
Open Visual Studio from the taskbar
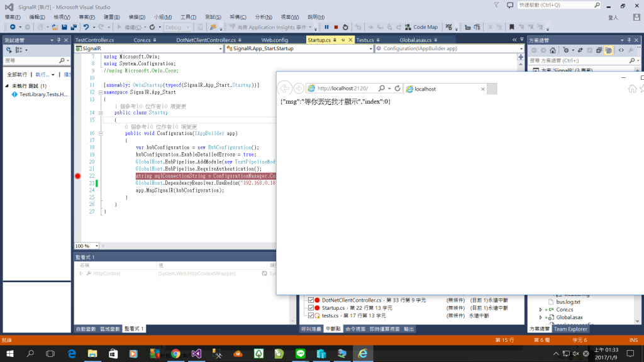196,353
